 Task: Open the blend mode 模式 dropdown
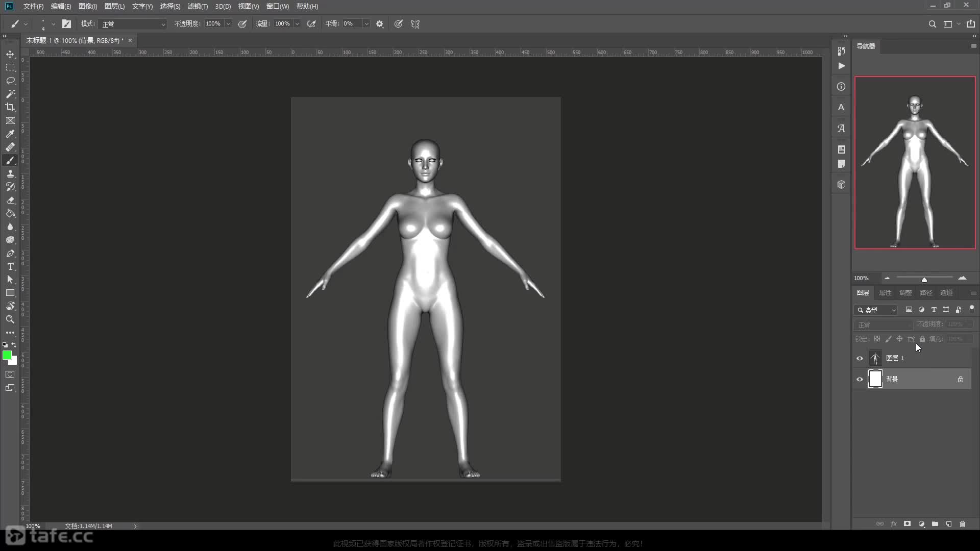pos(133,24)
